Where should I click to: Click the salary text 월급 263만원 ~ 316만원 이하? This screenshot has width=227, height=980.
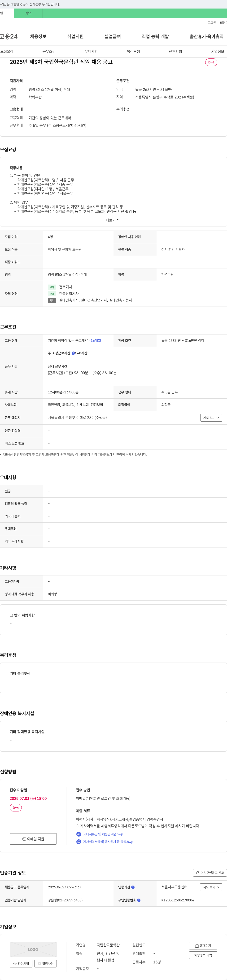pyautogui.click(x=183, y=340)
